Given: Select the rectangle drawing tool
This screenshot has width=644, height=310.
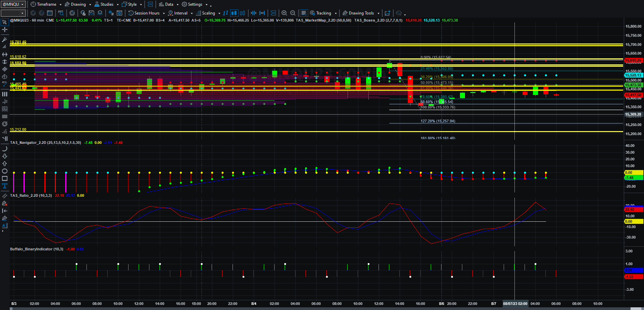Looking at the screenshot, I should point(5,179).
